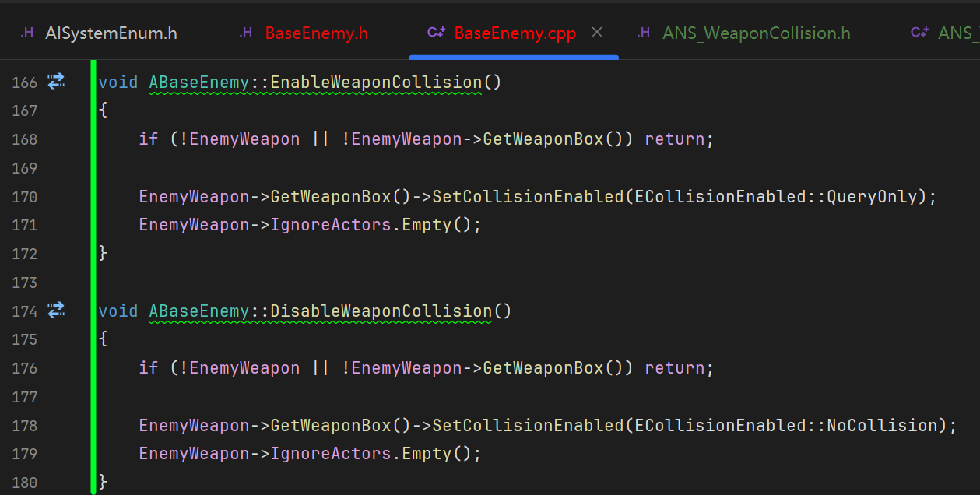Click the if keyword on line 176
Viewport: 980px width, 495px height.
[x=149, y=367]
